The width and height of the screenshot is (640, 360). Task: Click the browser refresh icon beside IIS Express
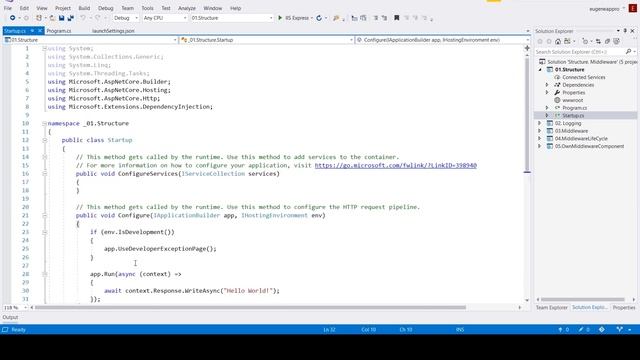(x=319, y=18)
